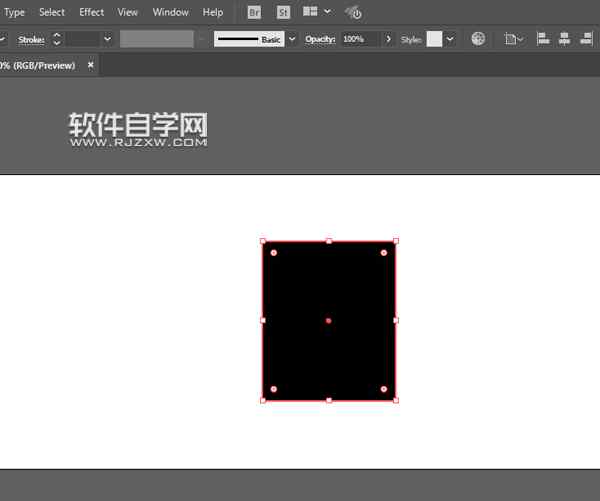
Task: Click the stroke weight input field
Action: 83,39
